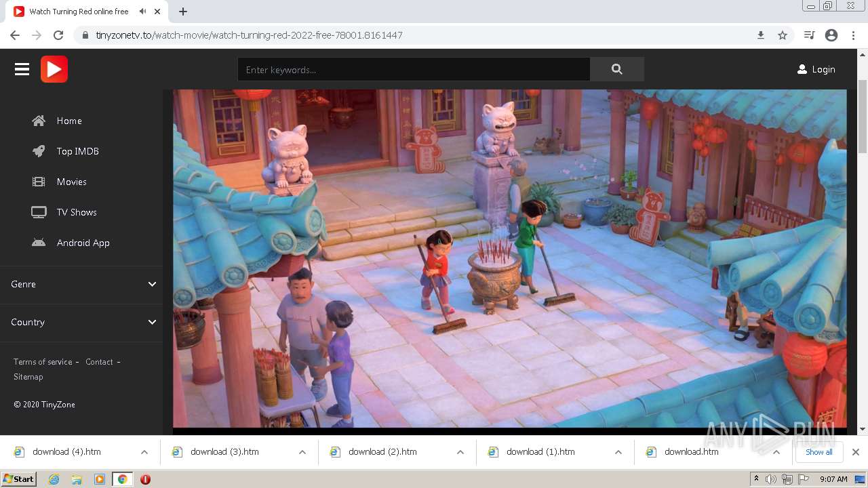Click the Movies film icon
This screenshot has height=488, width=868.
39,182
